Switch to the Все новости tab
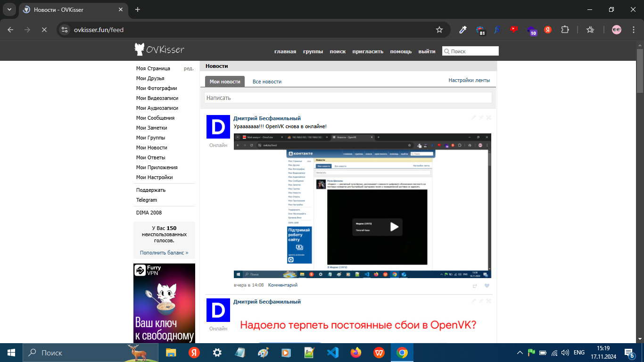The width and height of the screenshot is (644, 362). tap(267, 82)
